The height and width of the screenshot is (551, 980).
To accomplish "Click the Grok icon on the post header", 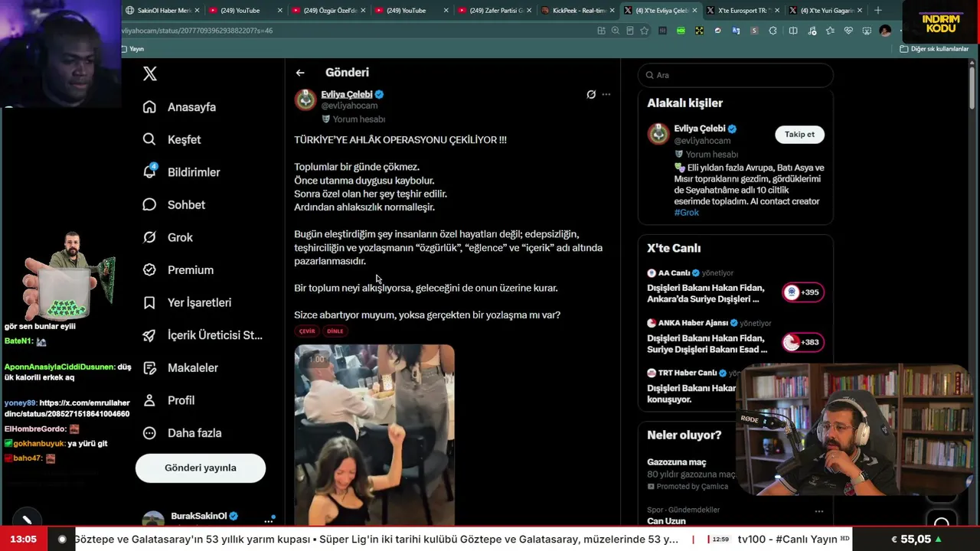I will point(591,95).
